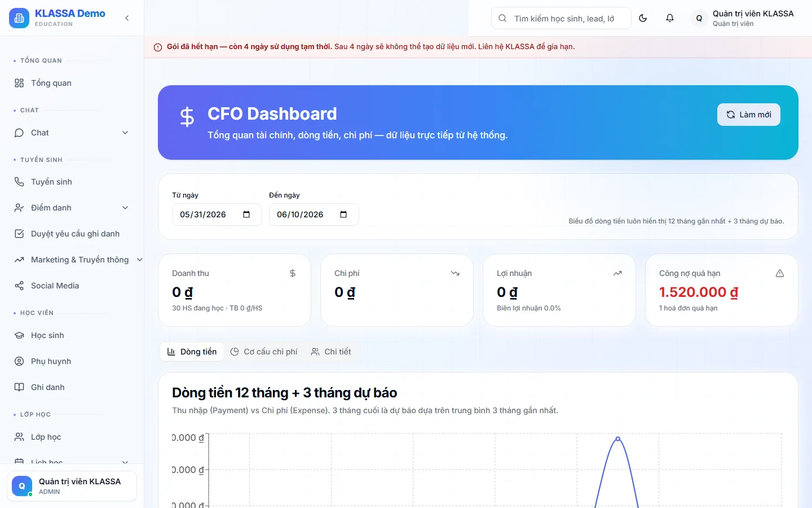The height and width of the screenshot is (508, 812).
Task: Click the uptrend icon in Lợi nhuận card
Action: 617,273
